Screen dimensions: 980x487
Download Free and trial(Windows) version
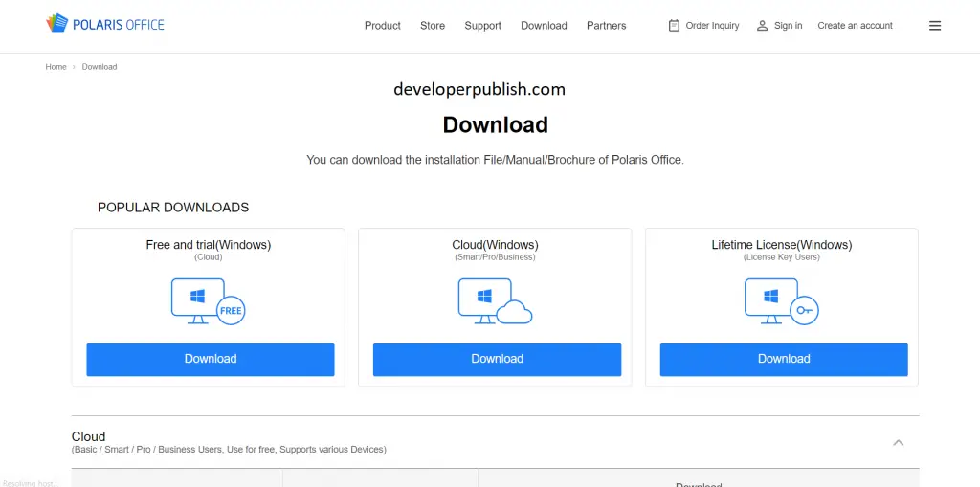pyautogui.click(x=210, y=359)
